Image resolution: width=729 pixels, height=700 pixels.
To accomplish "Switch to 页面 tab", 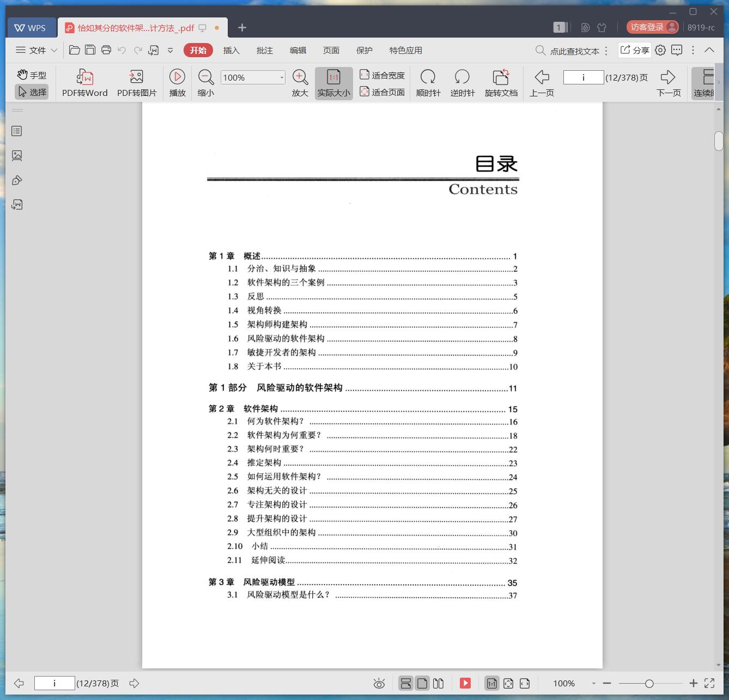I will [x=331, y=50].
